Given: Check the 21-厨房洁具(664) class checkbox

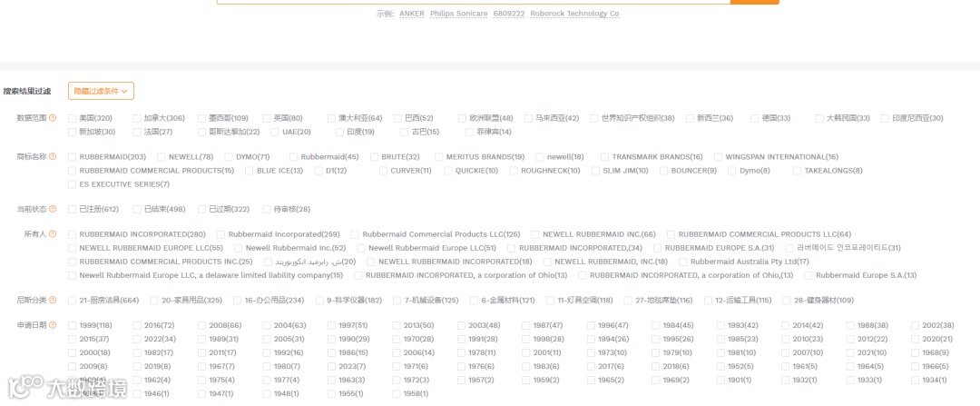Looking at the screenshot, I should pyautogui.click(x=73, y=301).
